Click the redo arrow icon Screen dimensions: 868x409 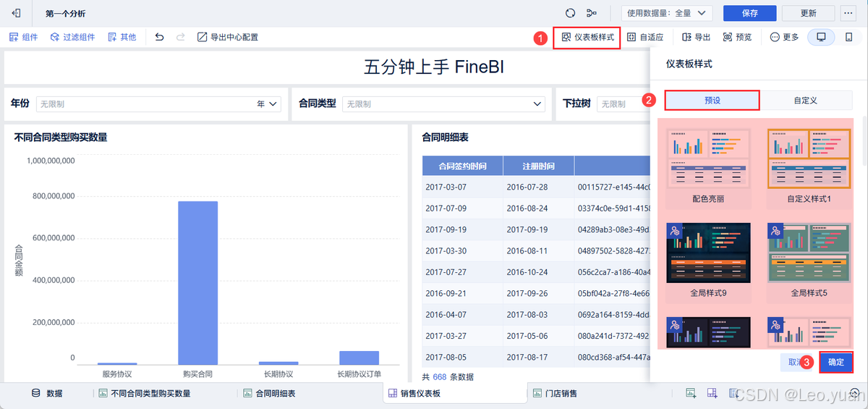tap(180, 37)
